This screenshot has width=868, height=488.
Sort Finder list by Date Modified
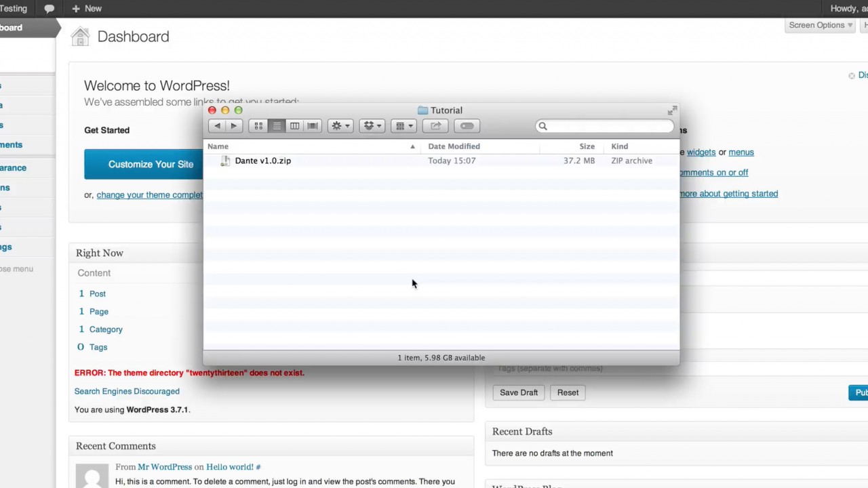coord(481,146)
